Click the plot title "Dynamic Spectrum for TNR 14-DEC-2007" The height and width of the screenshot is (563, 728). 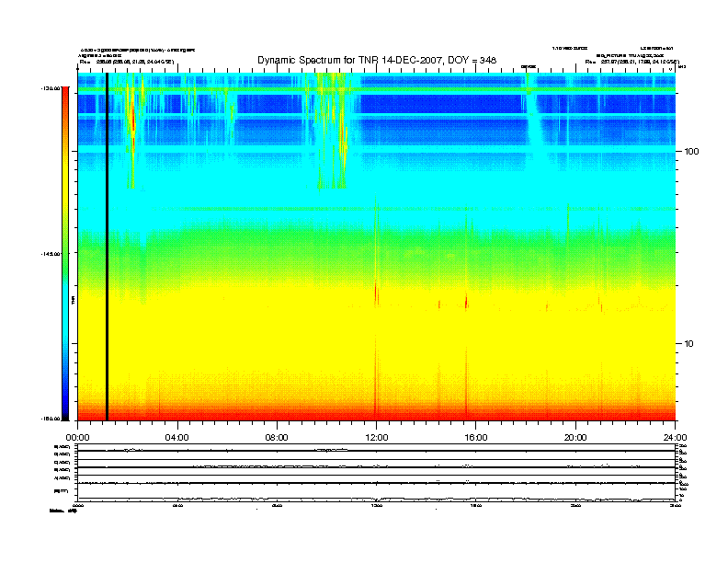348,61
